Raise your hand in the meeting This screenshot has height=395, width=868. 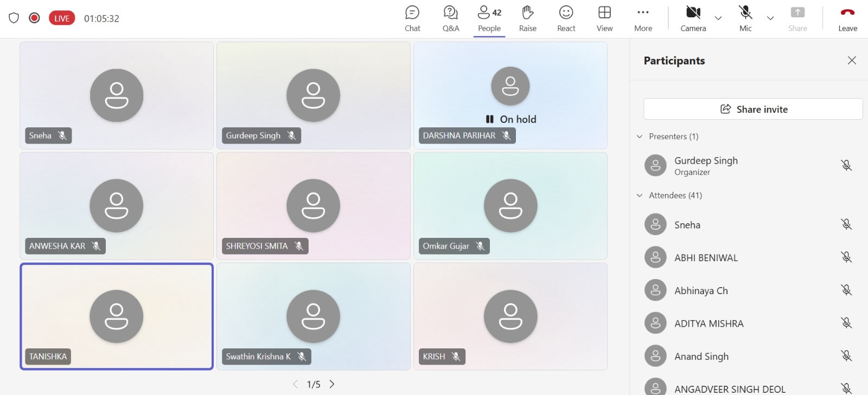tap(528, 19)
